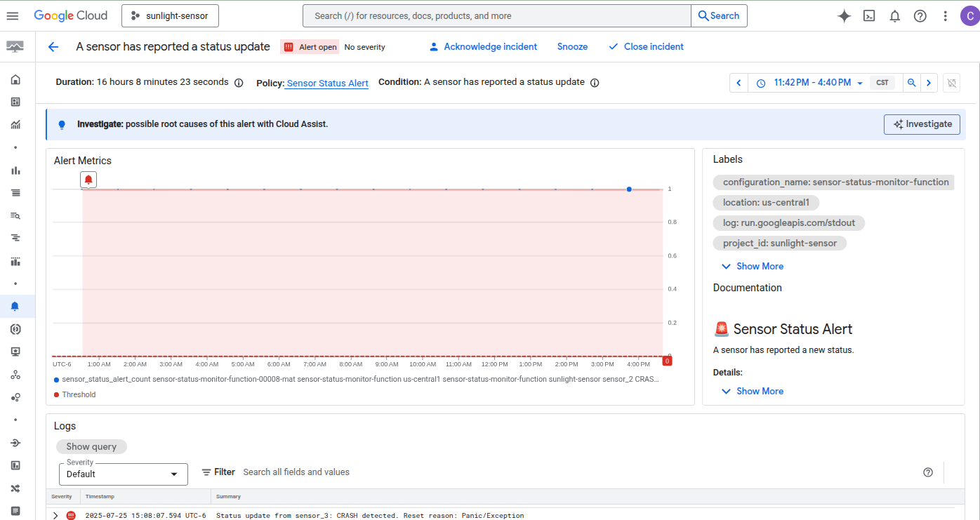Click Acknowledge incident
This screenshot has height=520, width=980.
[483, 47]
